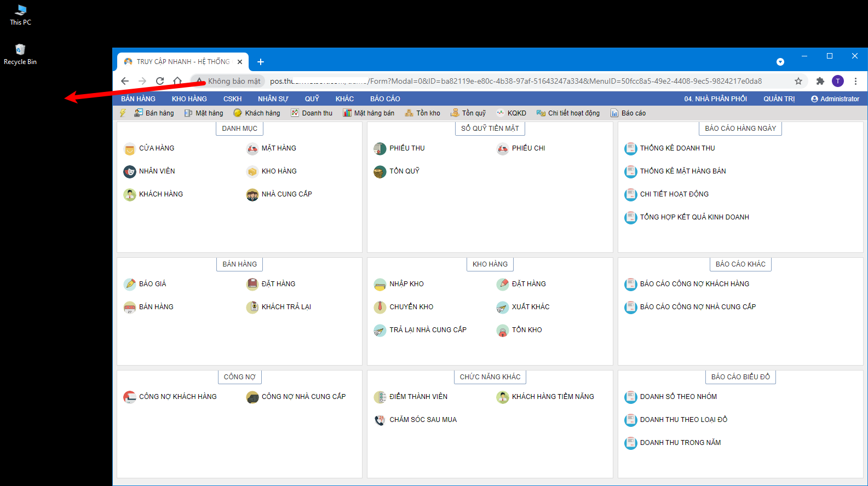Open the Administrator account menu
The height and width of the screenshot is (486, 868).
(835, 99)
